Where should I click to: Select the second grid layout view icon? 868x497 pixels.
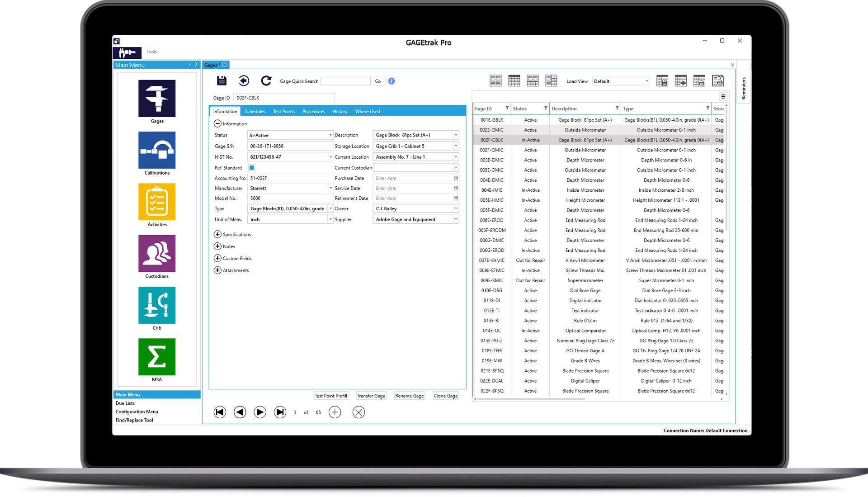[514, 81]
